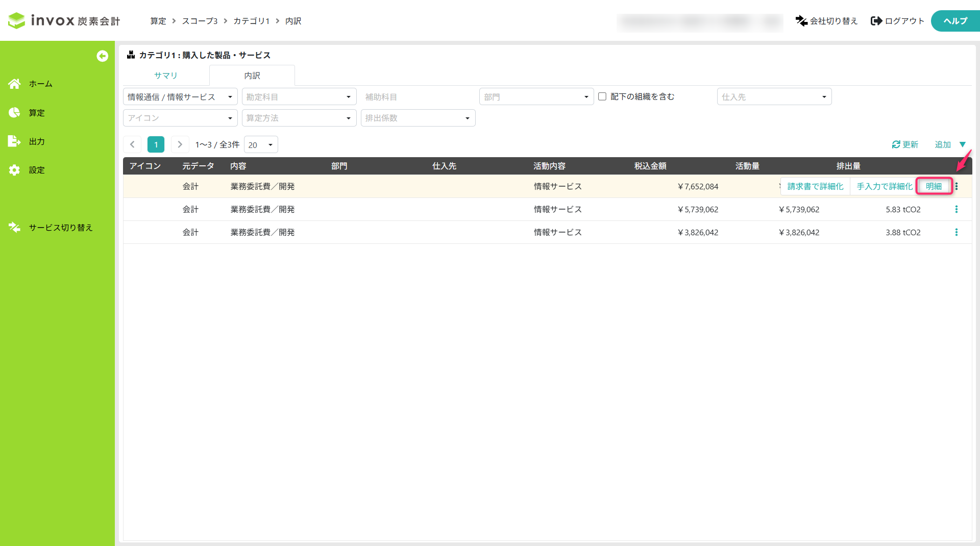Open the three-dot menu for the 3.88 tCO2 row
Viewport: 980px width, 546px height.
[x=957, y=232]
